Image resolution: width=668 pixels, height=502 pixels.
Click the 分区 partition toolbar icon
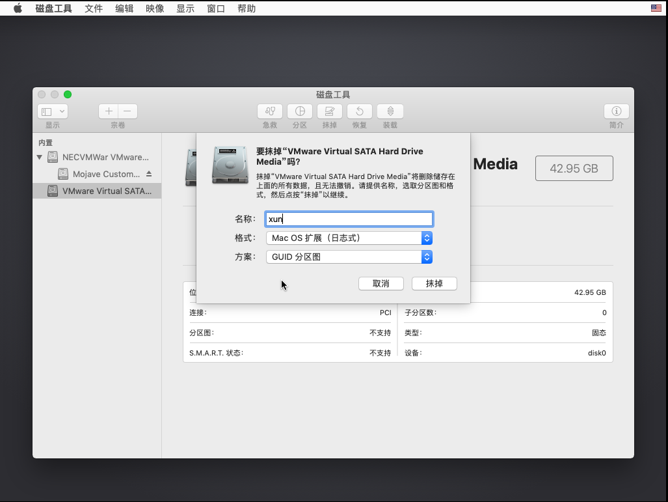point(300,111)
